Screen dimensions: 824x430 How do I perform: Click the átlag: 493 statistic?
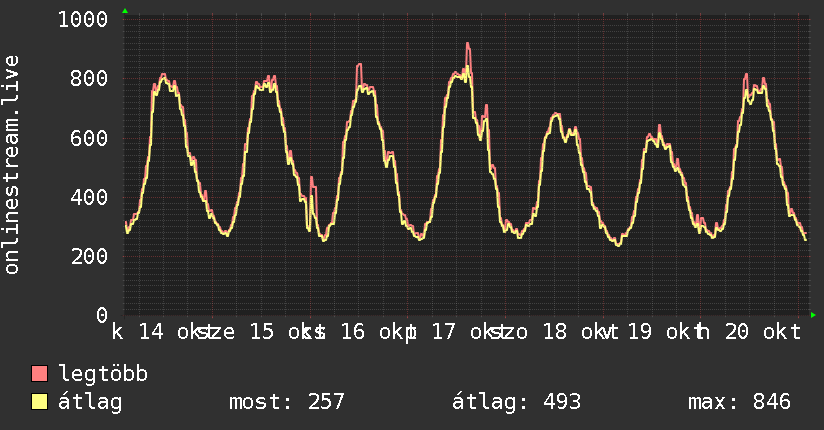coord(517,402)
